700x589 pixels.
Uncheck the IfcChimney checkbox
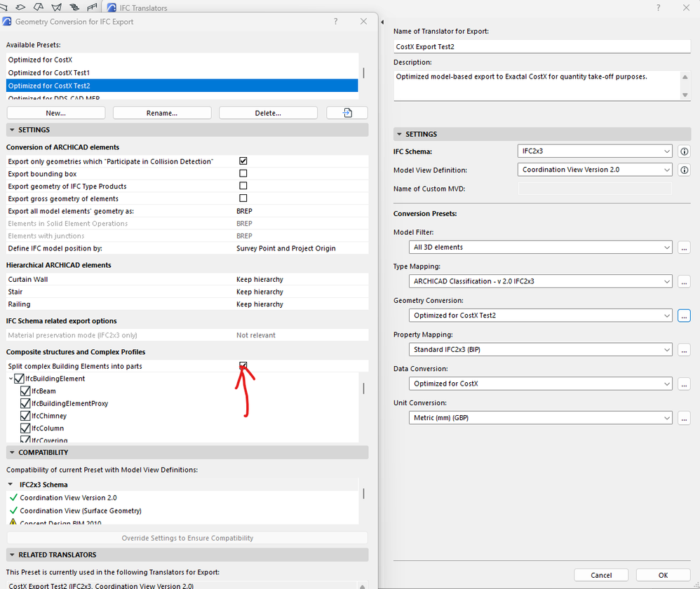click(x=25, y=417)
